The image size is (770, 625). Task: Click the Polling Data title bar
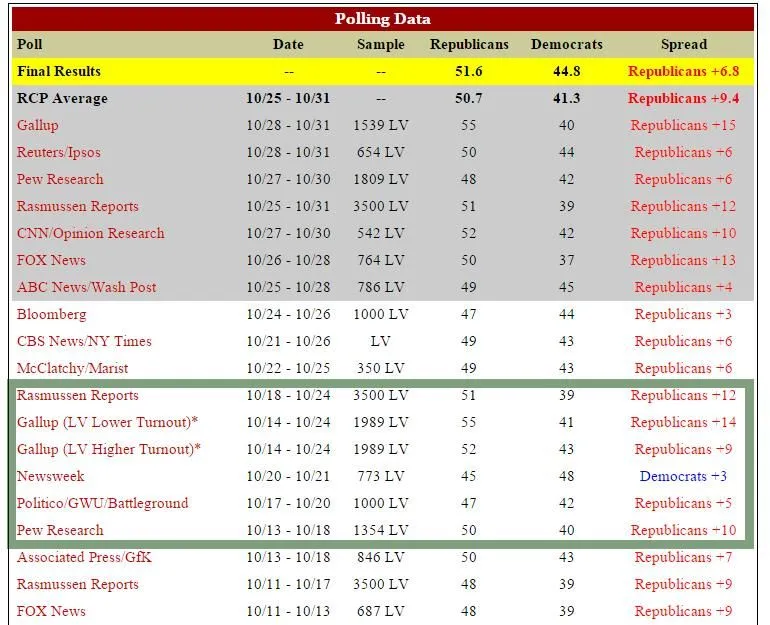383,19
